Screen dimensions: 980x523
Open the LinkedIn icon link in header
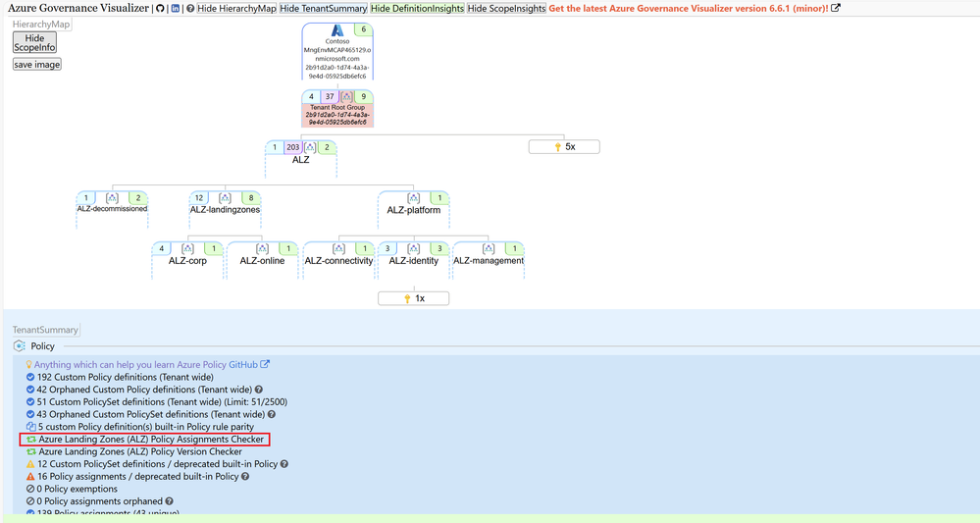point(176,9)
